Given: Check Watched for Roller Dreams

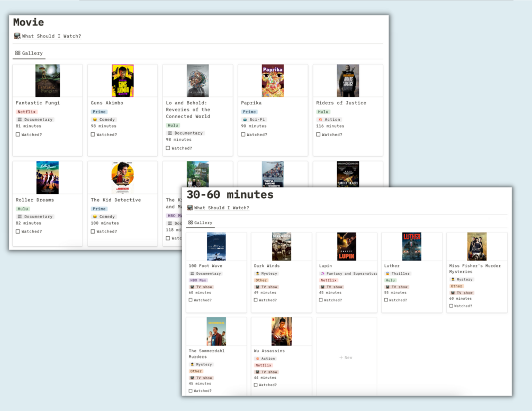Looking at the screenshot, I should point(17,231).
